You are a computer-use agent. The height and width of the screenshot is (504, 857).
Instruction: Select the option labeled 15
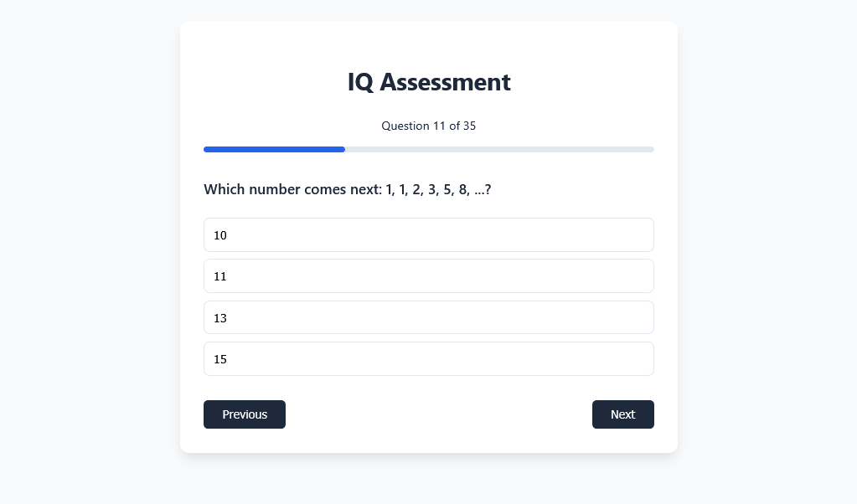pos(428,359)
